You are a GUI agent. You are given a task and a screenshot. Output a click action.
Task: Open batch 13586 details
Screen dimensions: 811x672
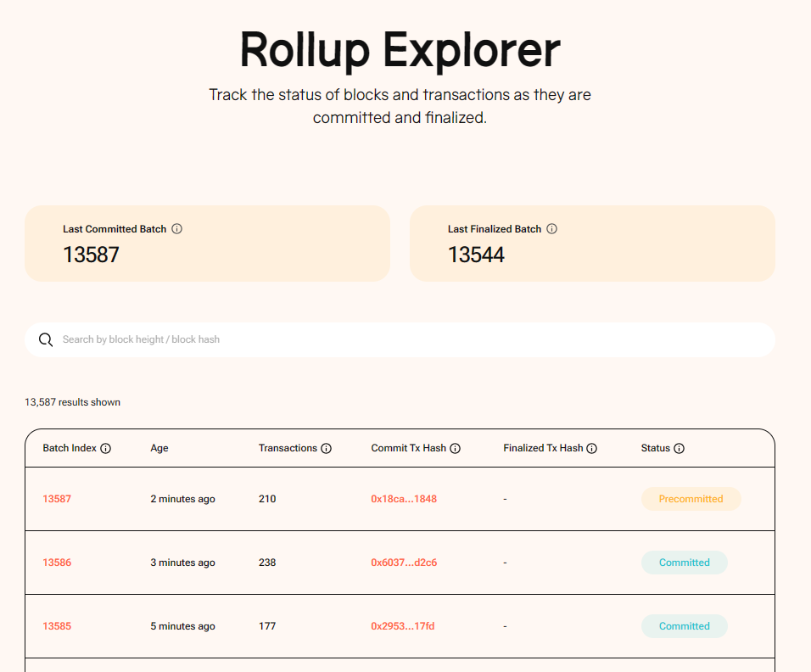coord(57,563)
